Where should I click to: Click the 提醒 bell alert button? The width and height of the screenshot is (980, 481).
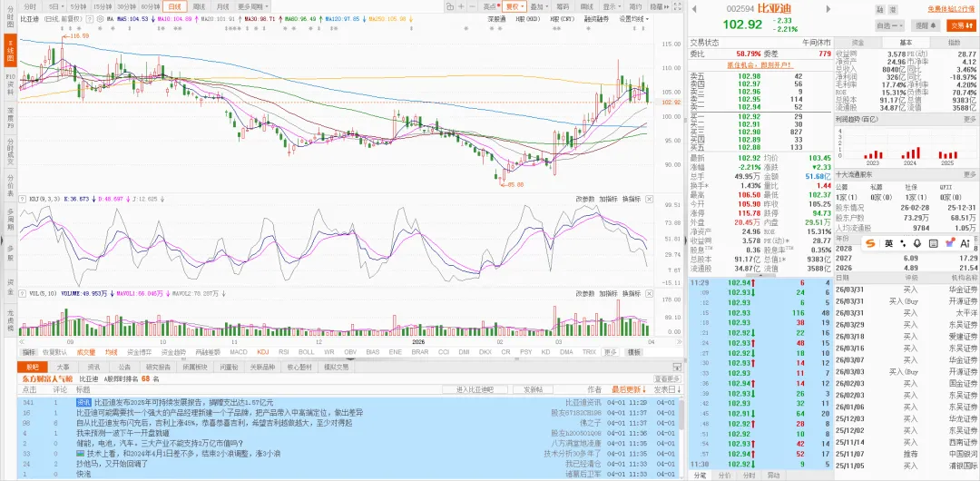(926, 25)
